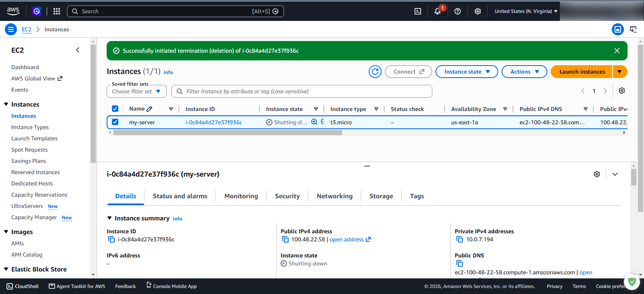Switch to the Status and alarms tab
Screen dimensions: 644x294
pyautogui.click(x=180, y=196)
